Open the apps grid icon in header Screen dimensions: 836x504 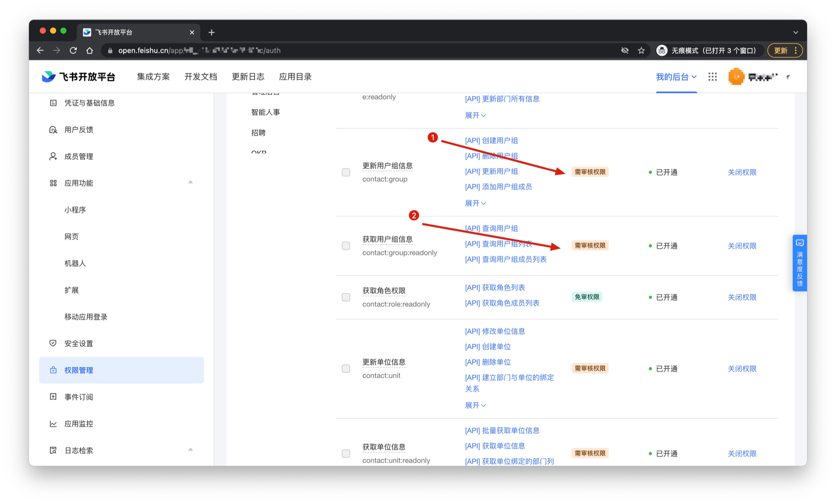712,77
